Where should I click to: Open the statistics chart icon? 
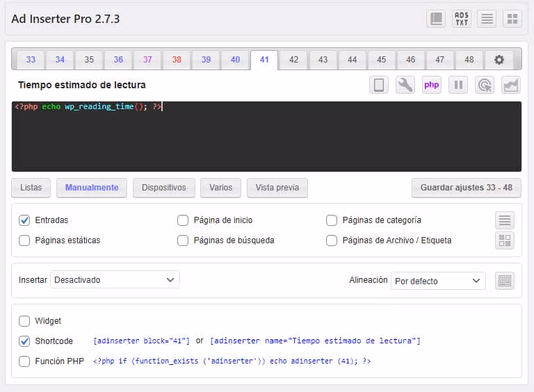(x=511, y=85)
